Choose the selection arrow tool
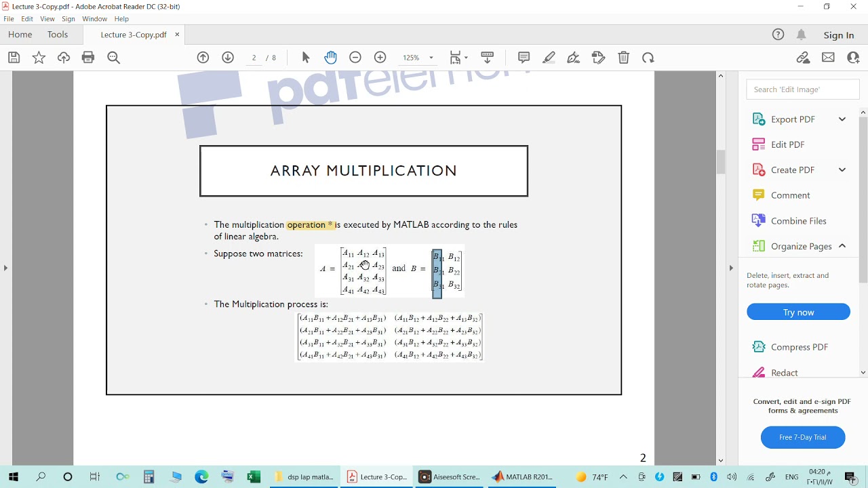Screen dimensions: 868x488 (306, 58)
